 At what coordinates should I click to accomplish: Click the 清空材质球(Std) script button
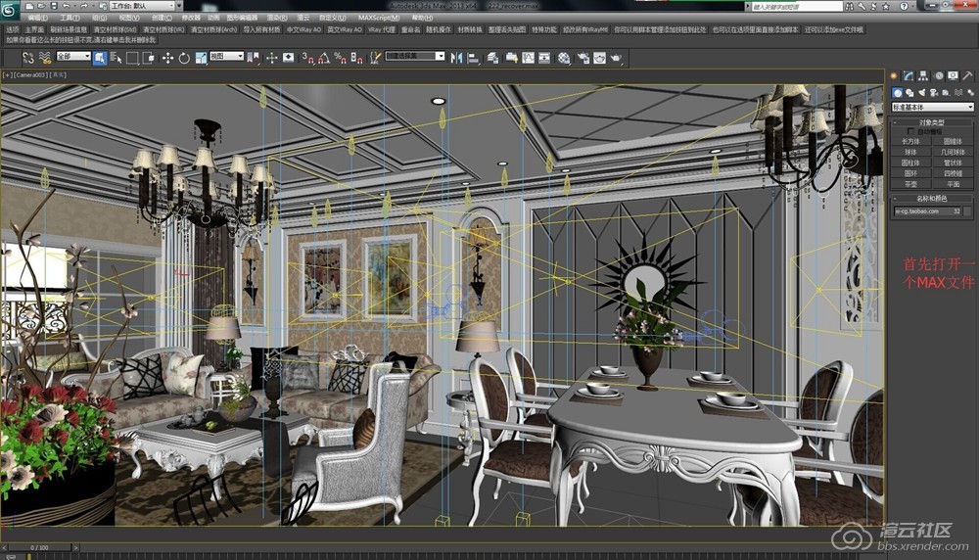(x=115, y=29)
